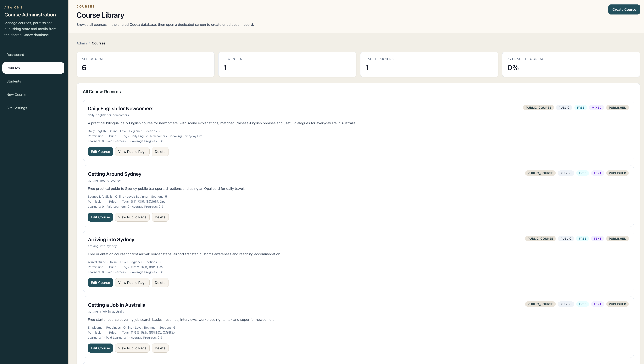The image size is (644, 364).
Task: Open the Dashboard from the sidebar
Action: [x=15, y=54]
